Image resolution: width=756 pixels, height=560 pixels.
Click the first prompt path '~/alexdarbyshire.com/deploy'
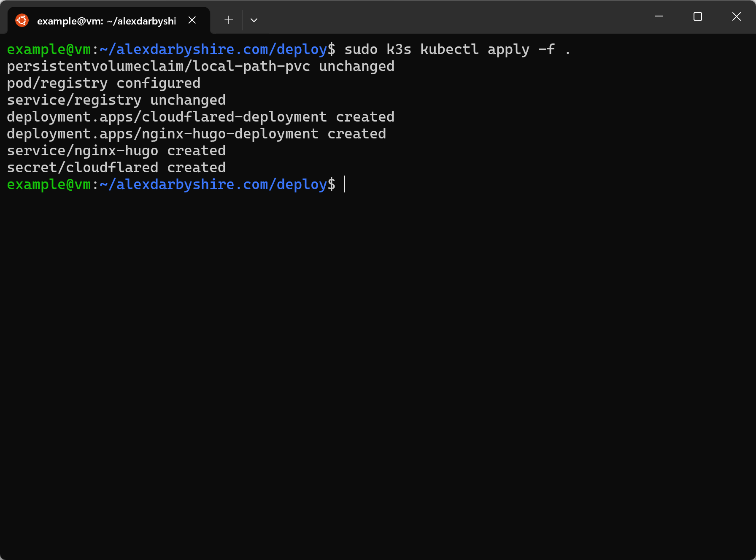tap(213, 49)
